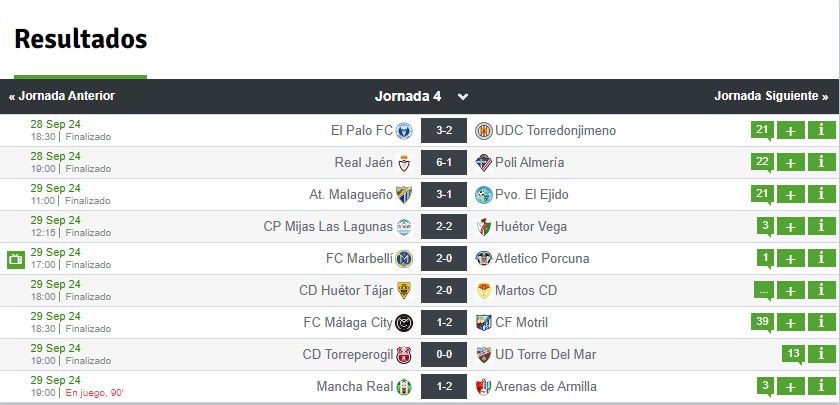Click the Arenas de Armilla club crest

pos(483,386)
